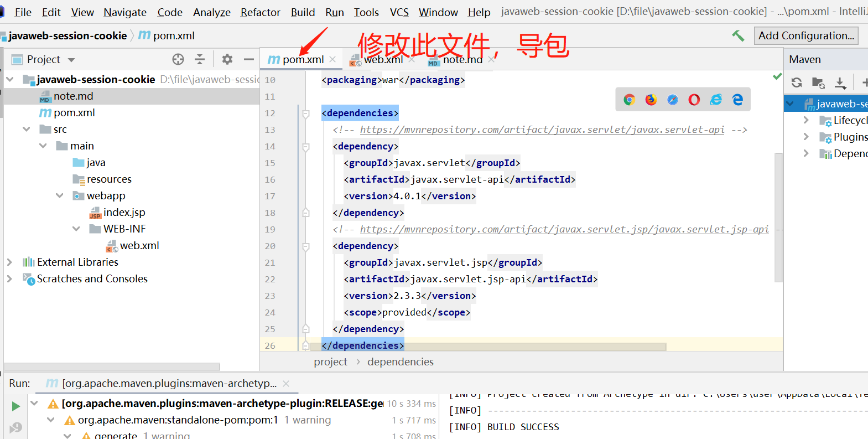This screenshot has height=439, width=868.
Task: Collapse the webapp folder
Action: (x=59, y=195)
